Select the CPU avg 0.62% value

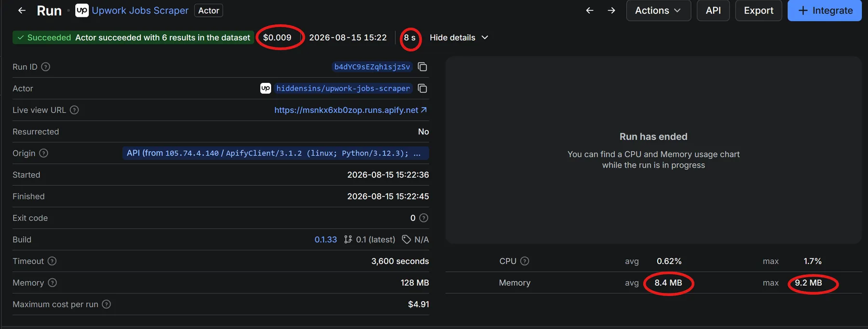point(669,261)
